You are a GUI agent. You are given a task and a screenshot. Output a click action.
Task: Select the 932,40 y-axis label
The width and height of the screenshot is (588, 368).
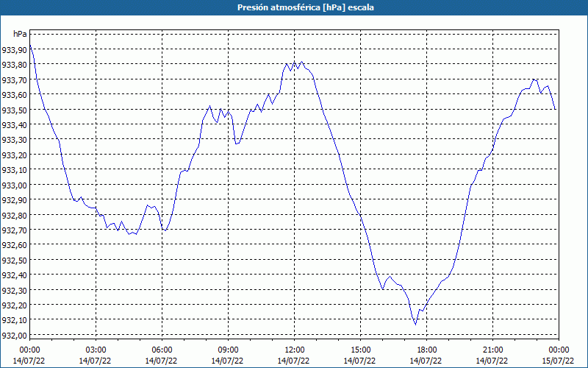click(14, 275)
